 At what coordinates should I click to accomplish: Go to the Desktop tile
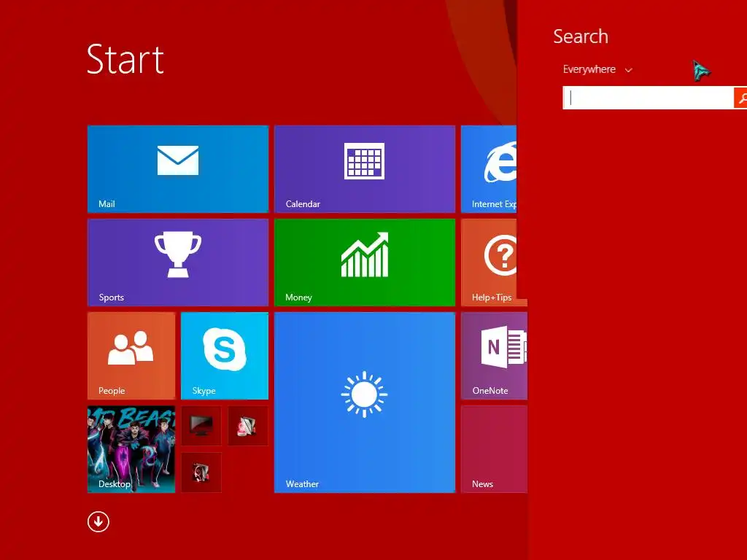point(131,449)
